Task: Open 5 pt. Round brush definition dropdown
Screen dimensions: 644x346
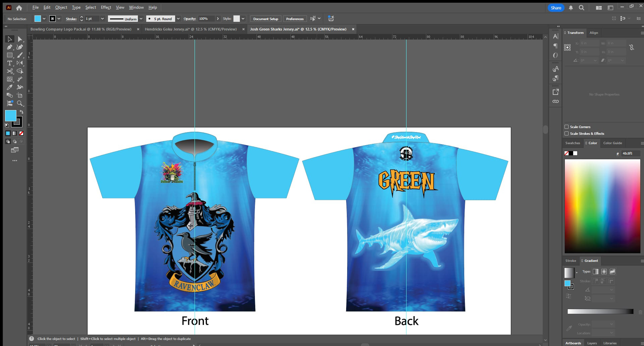Action: click(x=178, y=19)
